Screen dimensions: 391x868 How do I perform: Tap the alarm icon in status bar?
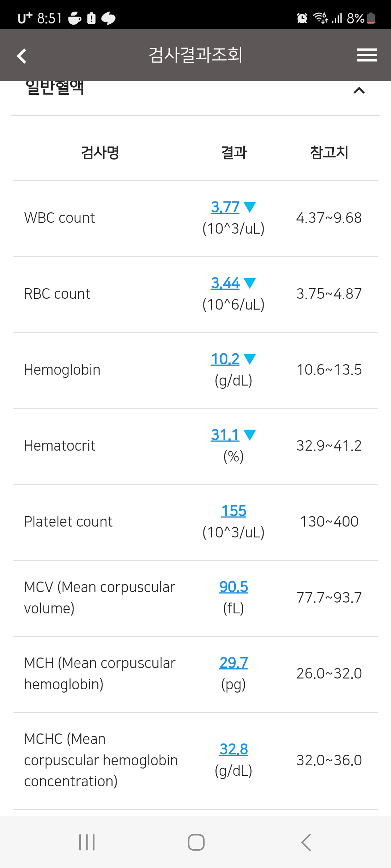pyautogui.click(x=302, y=18)
